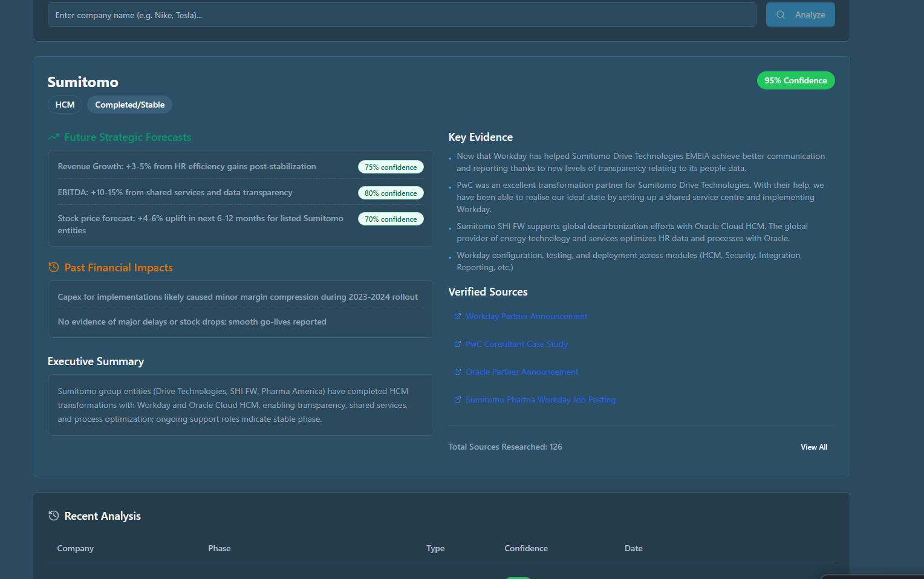Open the PwC Consultant Case Study link
The image size is (924, 579).
[x=516, y=344]
